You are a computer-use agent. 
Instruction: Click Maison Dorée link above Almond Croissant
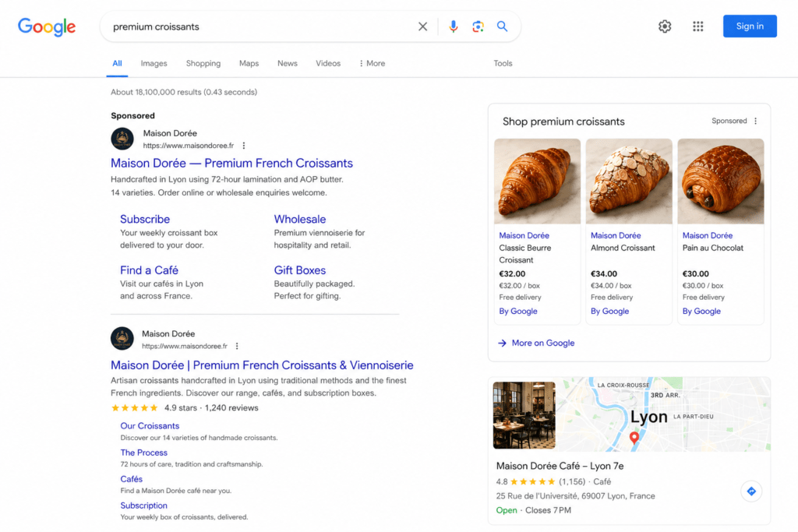point(616,235)
